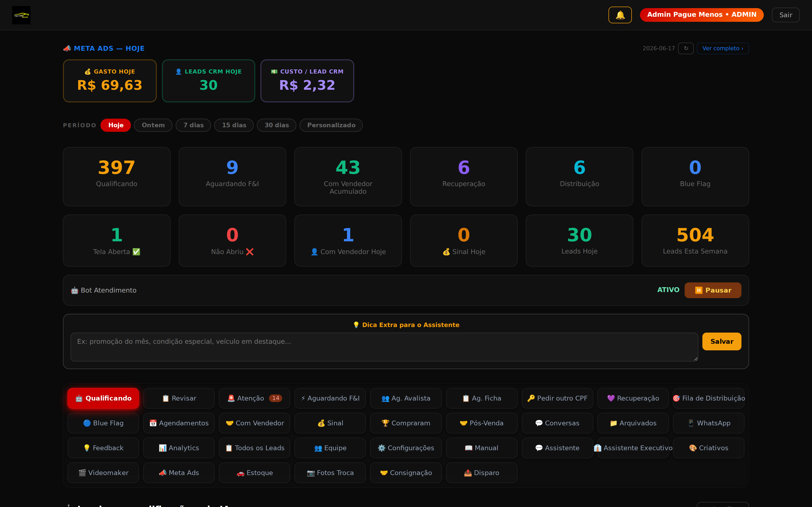The image size is (812, 507).
Task: Click the car logo in the header
Action: pos(21,15)
